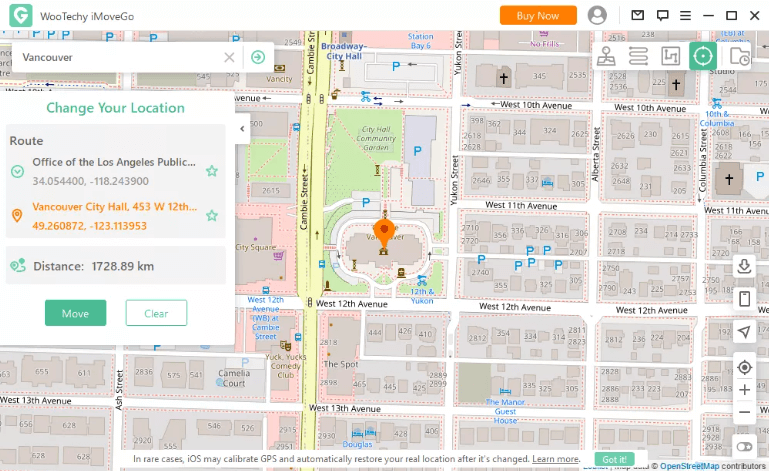769x471 pixels.
Task: Expand the Los Angeles start point chevron
Action: 17,171
